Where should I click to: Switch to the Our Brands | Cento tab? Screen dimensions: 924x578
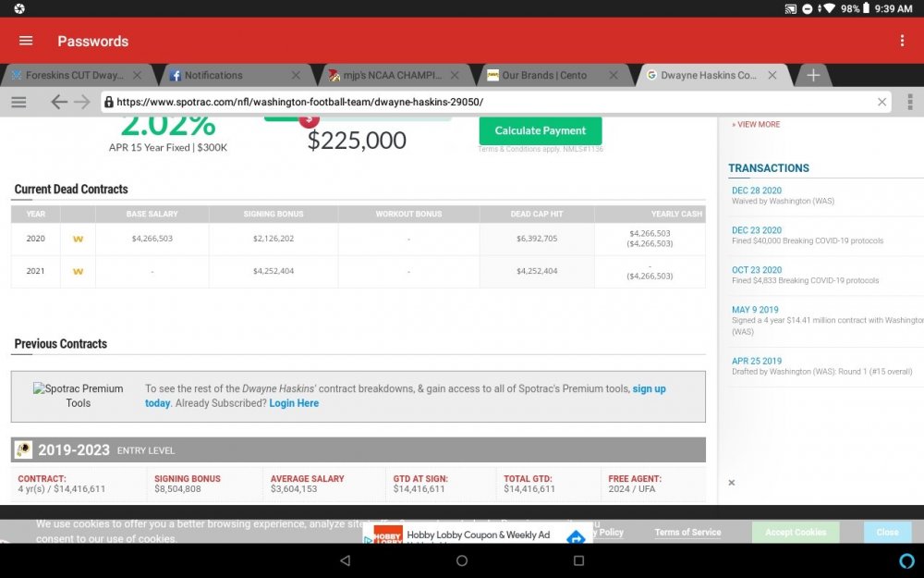click(x=544, y=76)
